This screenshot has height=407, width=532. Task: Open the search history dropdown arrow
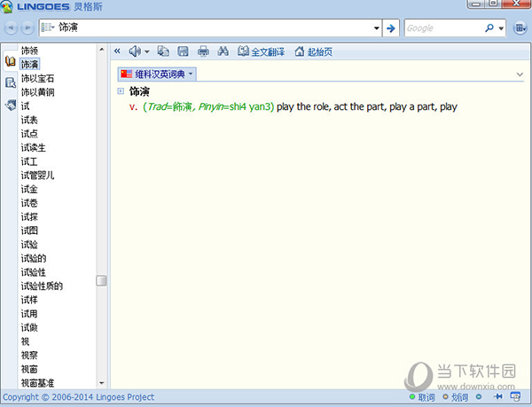pos(376,28)
